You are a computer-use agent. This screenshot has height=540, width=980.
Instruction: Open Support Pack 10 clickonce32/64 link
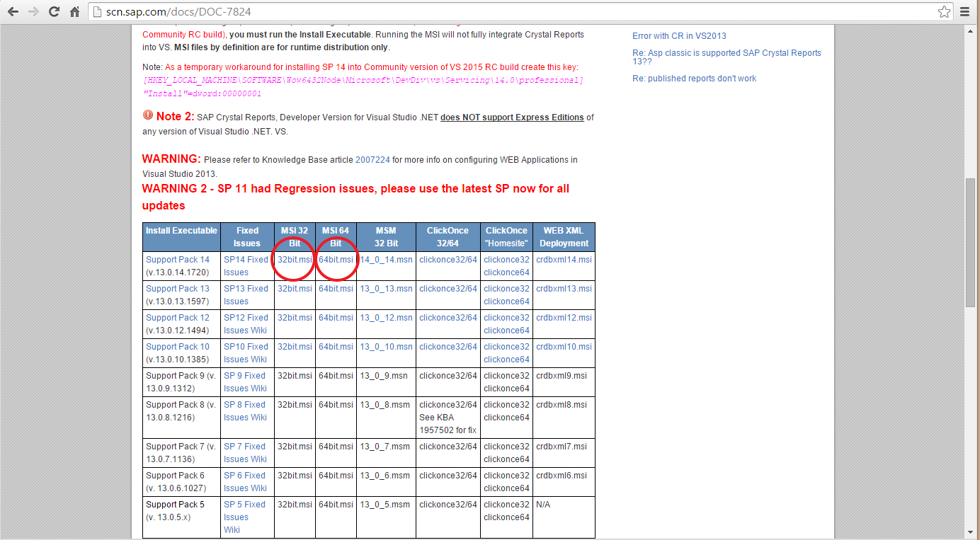tap(448, 347)
